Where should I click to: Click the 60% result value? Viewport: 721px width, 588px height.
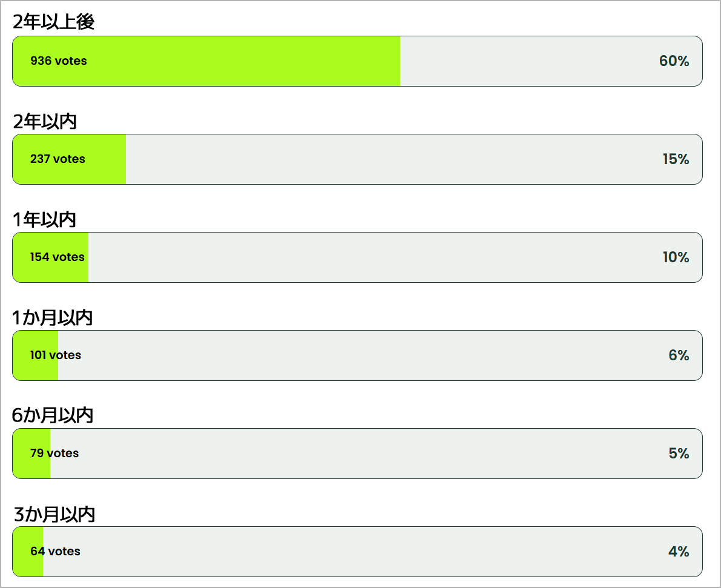[674, 61]
